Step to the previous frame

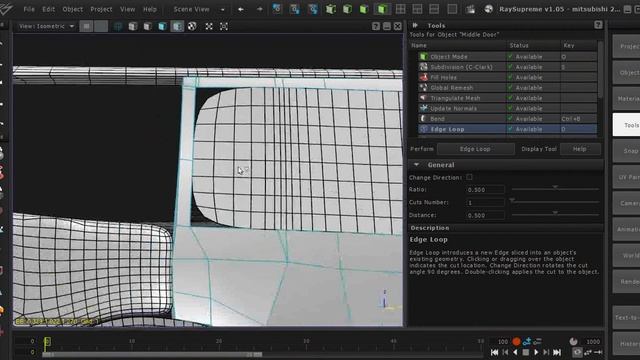(x=505, y=352)
